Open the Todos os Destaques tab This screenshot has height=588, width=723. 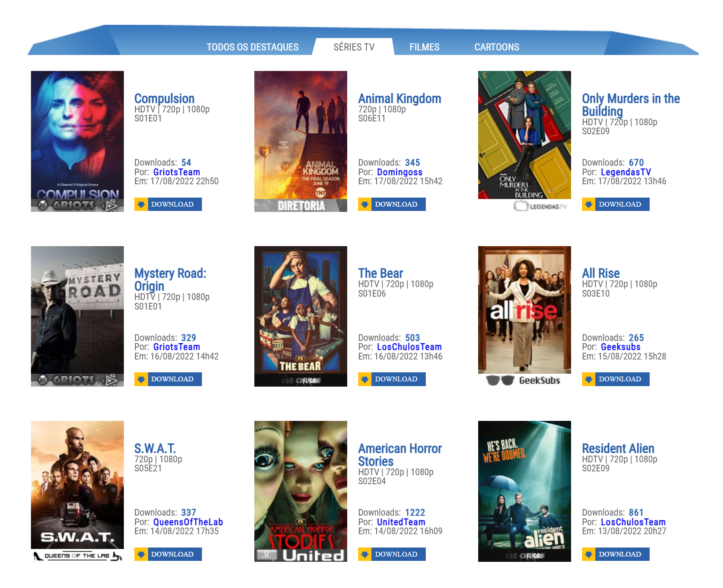pyautogui.click(x=252, y=47)
